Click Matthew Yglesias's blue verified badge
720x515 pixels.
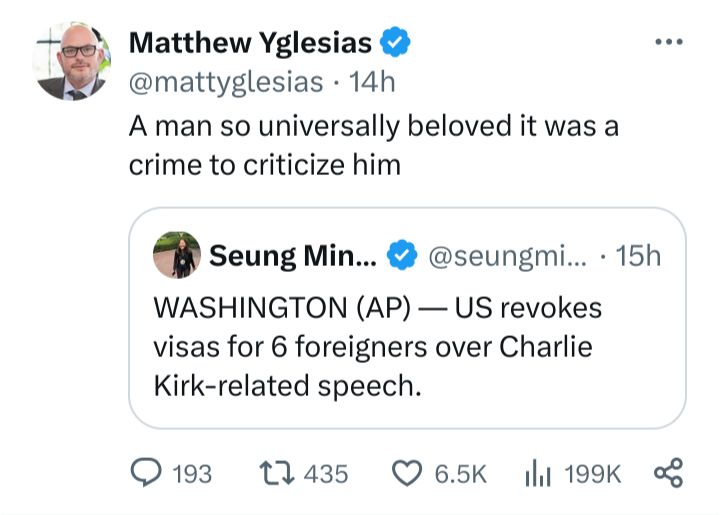[x=395, y=43]
